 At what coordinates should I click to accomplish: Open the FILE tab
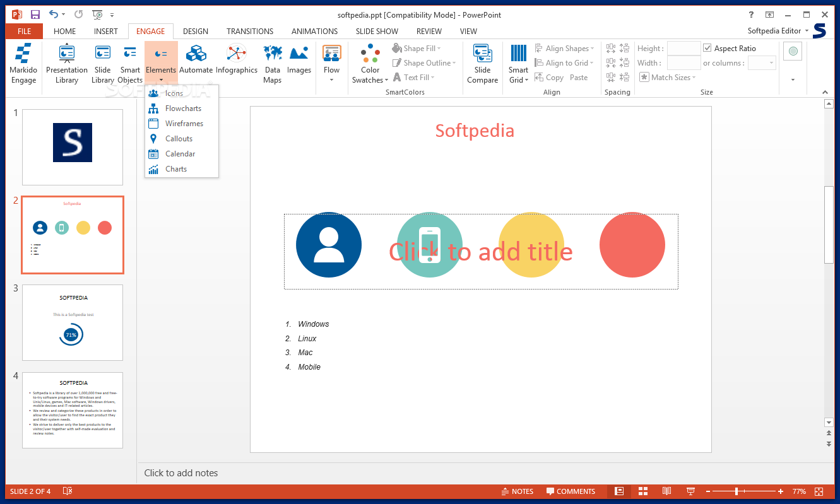click(x=24, y=31)
